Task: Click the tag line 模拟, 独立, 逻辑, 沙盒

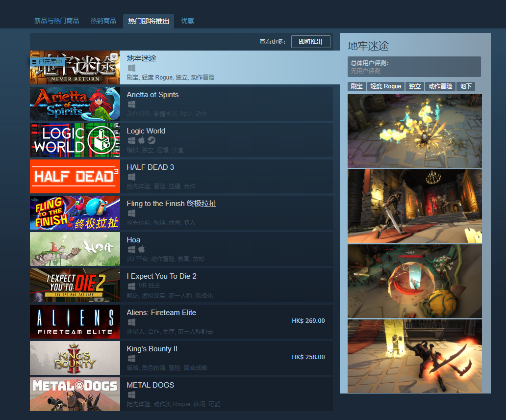Action: tap(155, 150)
